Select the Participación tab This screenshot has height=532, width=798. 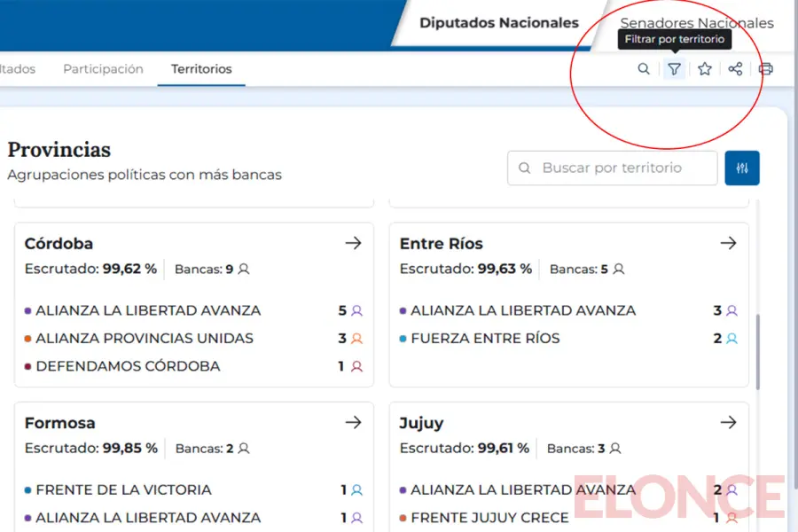coord(103,69)
